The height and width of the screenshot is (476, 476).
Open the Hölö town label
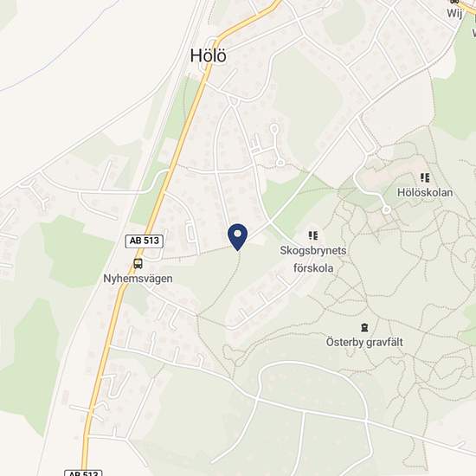[x=209, y=56]
